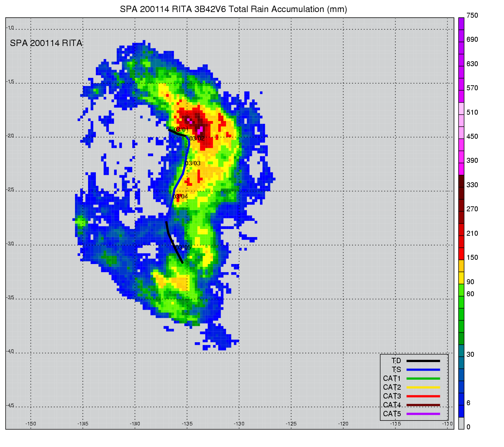504x447 pixels.
Task: Select the red CAT3 legend line
Action: [423, 396]
